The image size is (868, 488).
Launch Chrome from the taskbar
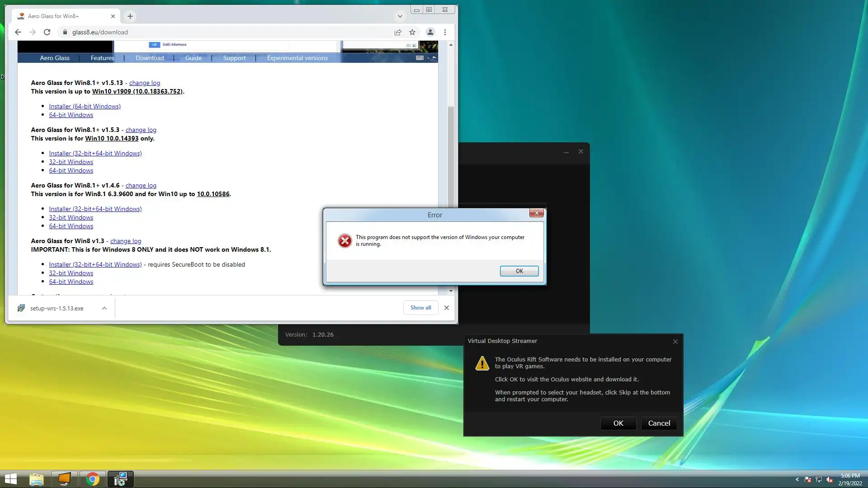pyautogui.click(x=93, y=479)
